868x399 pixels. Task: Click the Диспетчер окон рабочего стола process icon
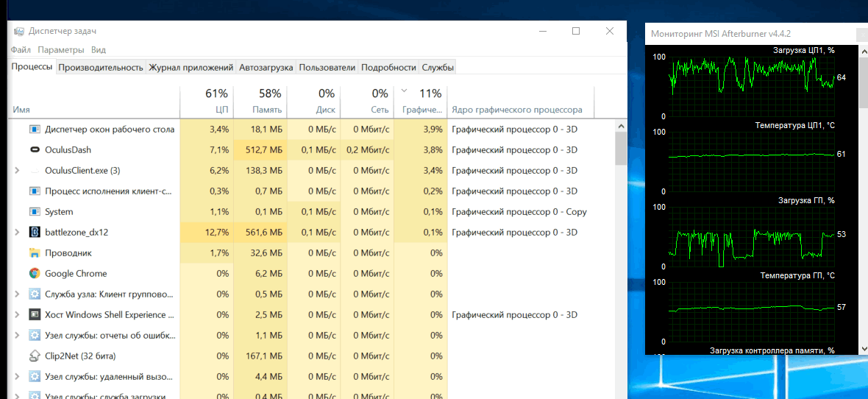click(x=35, y=129)
